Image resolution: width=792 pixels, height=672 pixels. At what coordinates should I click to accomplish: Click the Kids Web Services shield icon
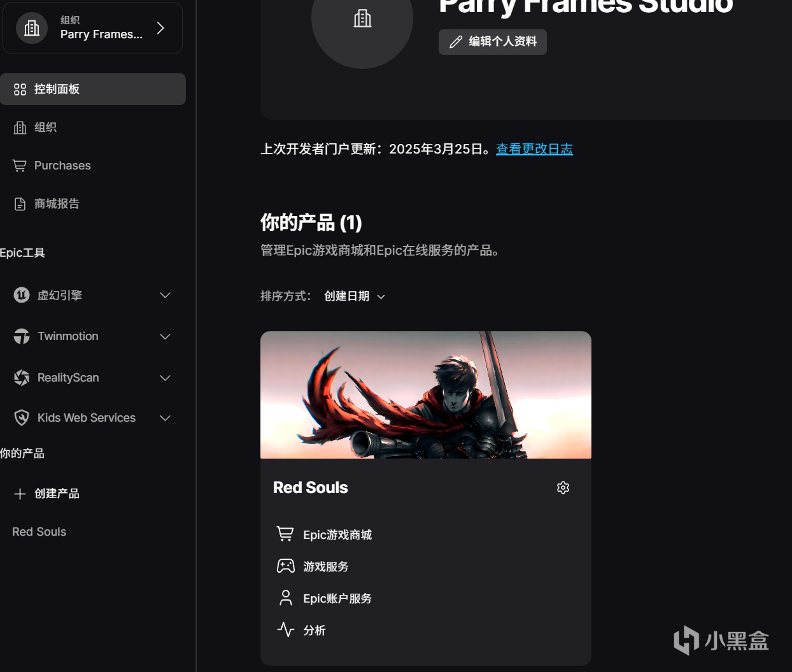point(22,418)
